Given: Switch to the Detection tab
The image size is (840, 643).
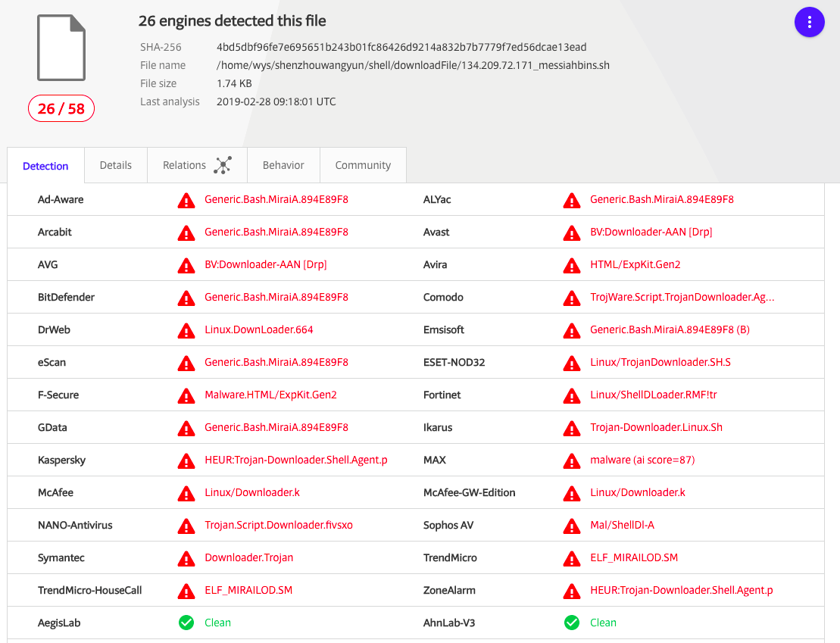Looking at the screenshot, I should 45,166.
